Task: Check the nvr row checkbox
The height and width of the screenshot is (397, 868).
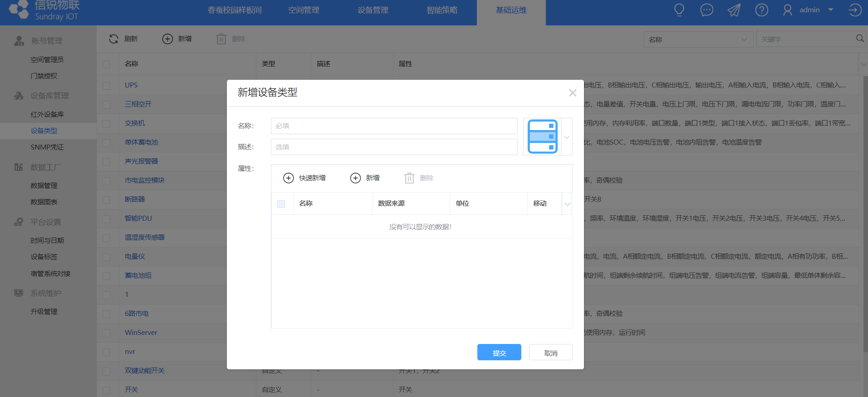Action: (107, 352)
